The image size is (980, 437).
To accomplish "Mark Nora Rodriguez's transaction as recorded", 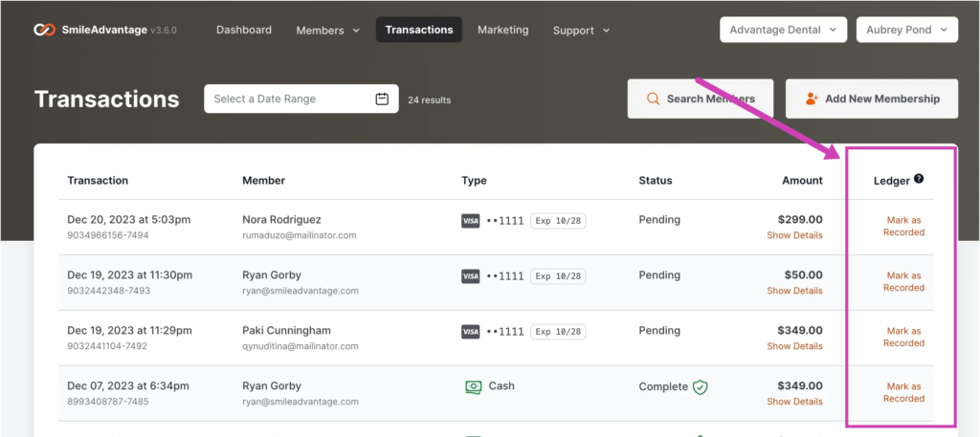I will click(903, 226).
